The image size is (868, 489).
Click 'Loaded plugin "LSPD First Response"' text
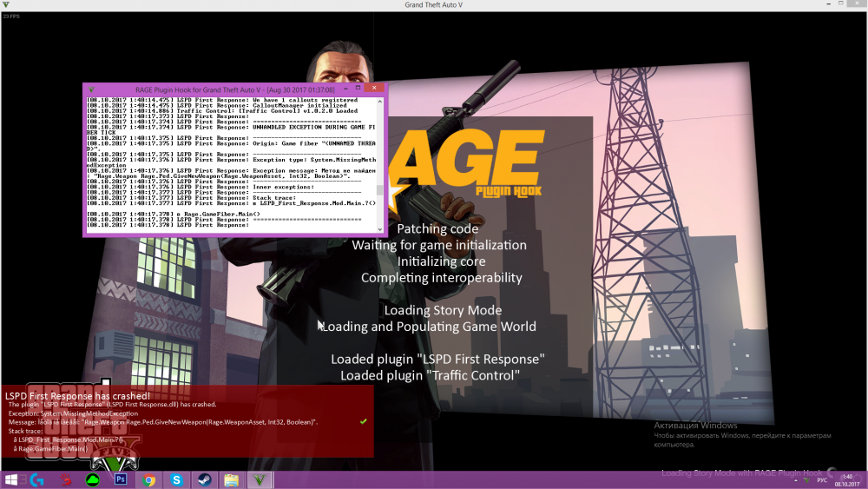click(x=437, y=359)
